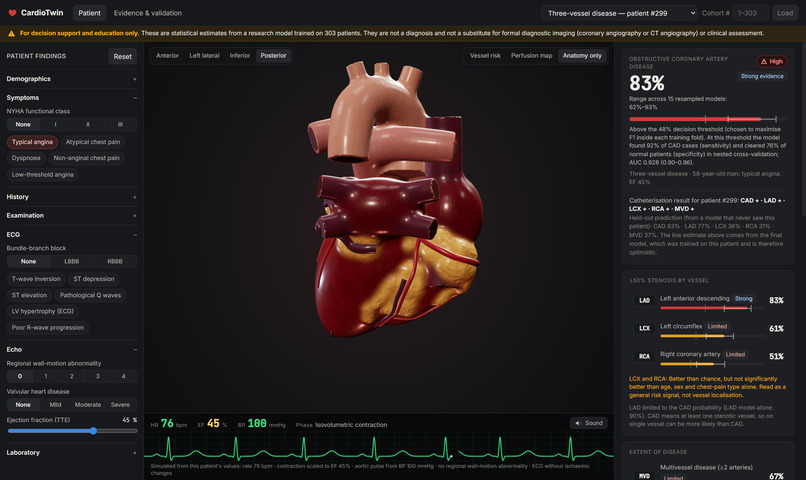Expand the Examination section

pyautogui.click(x=71, y=215)
